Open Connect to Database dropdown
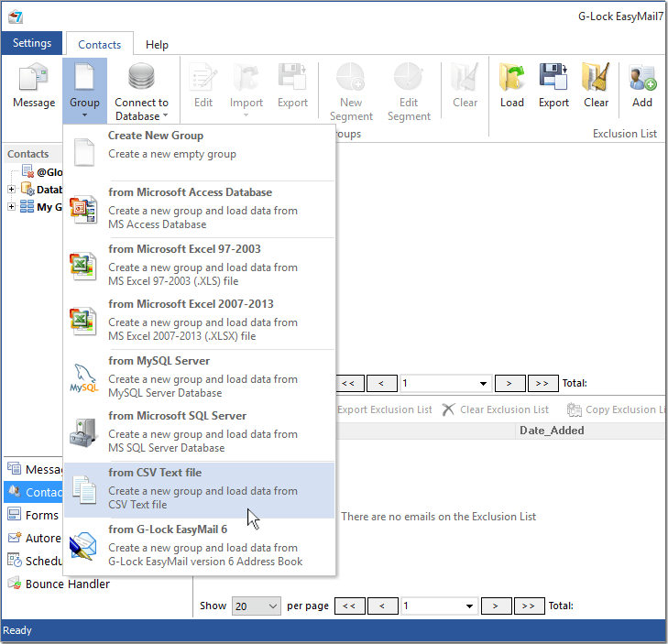The height and width of the screenshot is (644, 668). point(141,92)
